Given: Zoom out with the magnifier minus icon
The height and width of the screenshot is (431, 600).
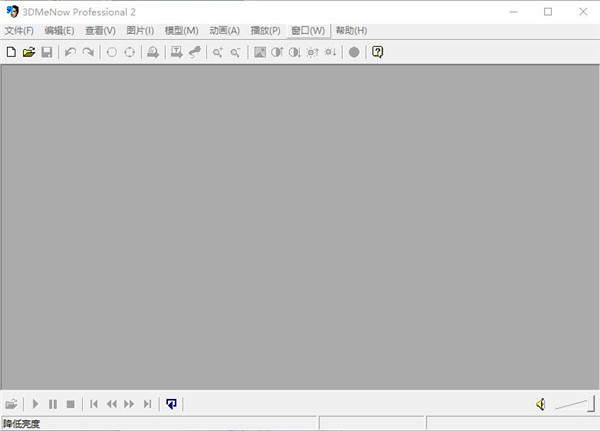Looking at the screenshot, I should (235, 52).
